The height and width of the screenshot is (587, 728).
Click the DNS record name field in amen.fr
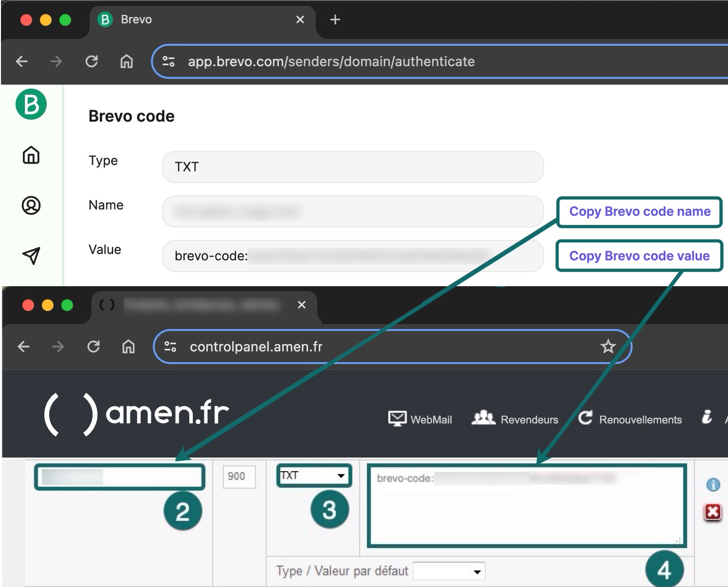120,477
